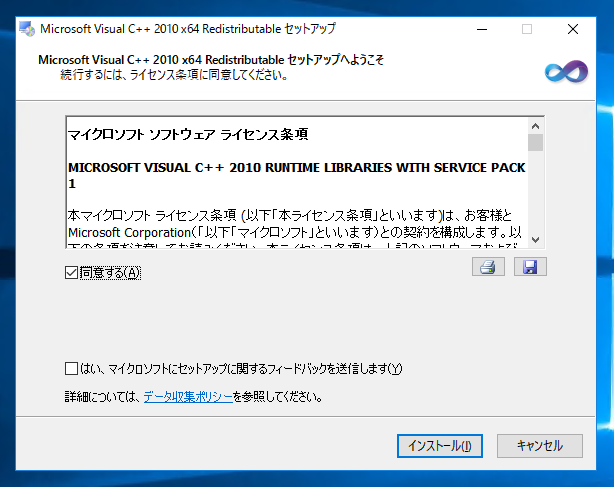Click the キャンセル cancel button

coord(540,446)
